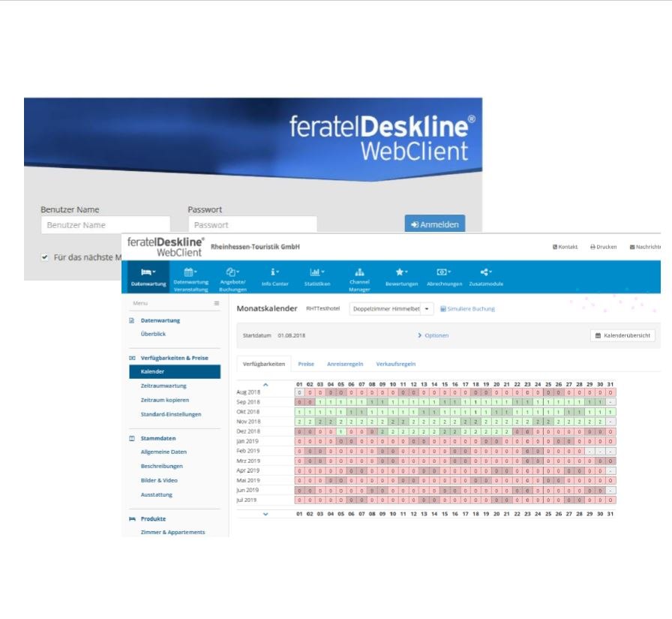Toggle the 'Für das nächste Mal' checkbox
672x619 pixels.
pos(45,257)
